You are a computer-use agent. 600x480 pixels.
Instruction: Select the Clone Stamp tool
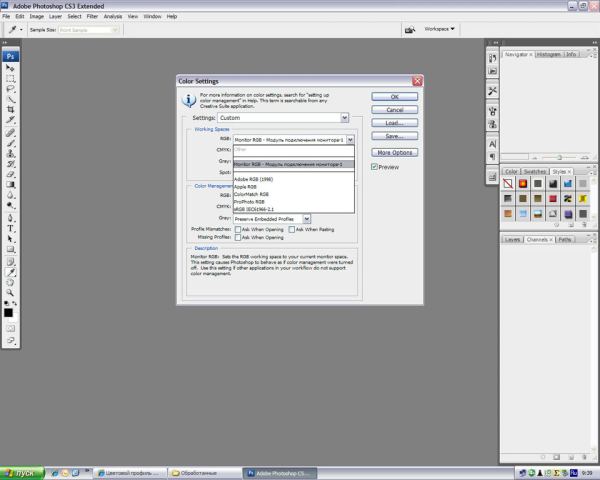pos(10,153)
